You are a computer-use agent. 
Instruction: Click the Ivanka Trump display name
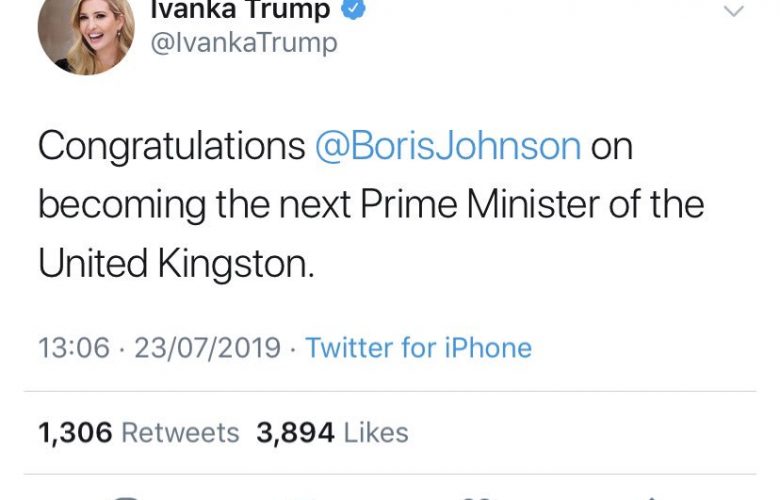tap(240, 10)
